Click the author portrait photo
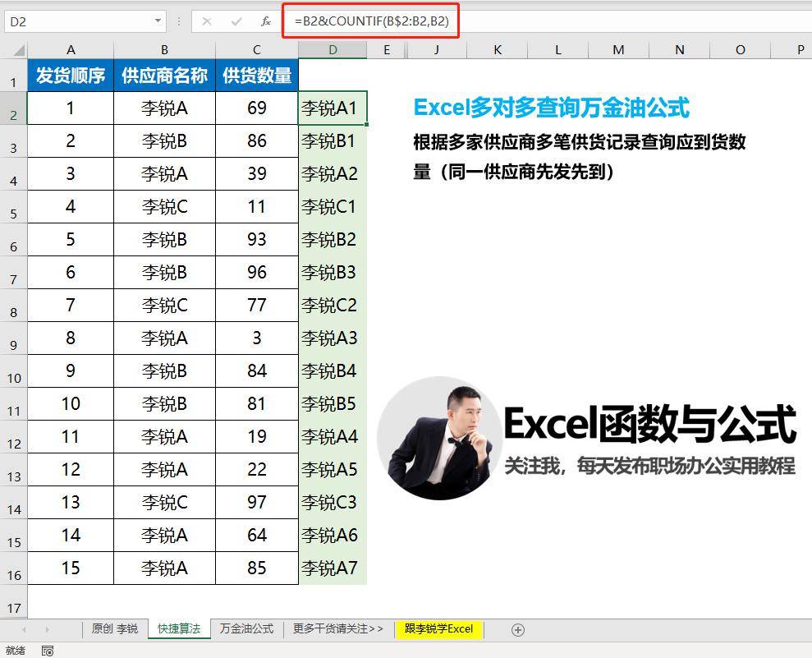The width and height of the screenshot is (812, 658). coord(439,439)
